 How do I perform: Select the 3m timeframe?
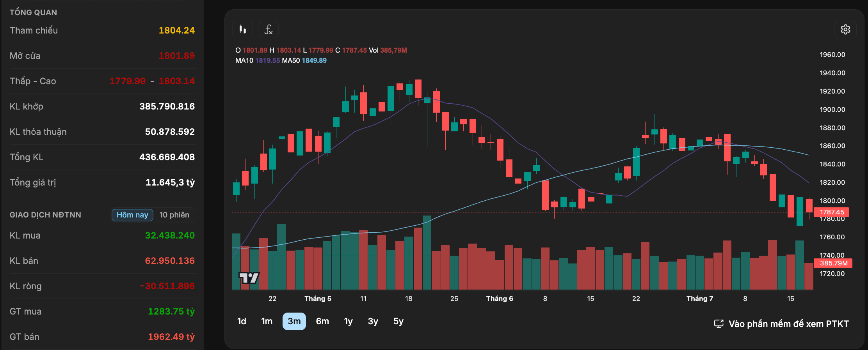294,321
